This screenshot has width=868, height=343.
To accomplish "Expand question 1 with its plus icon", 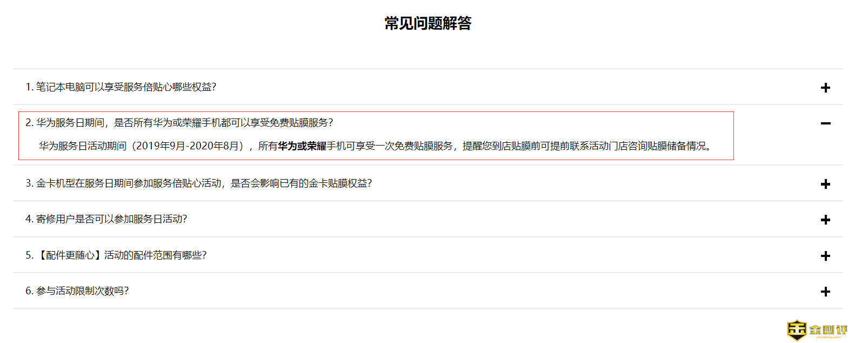I will 825,88.
